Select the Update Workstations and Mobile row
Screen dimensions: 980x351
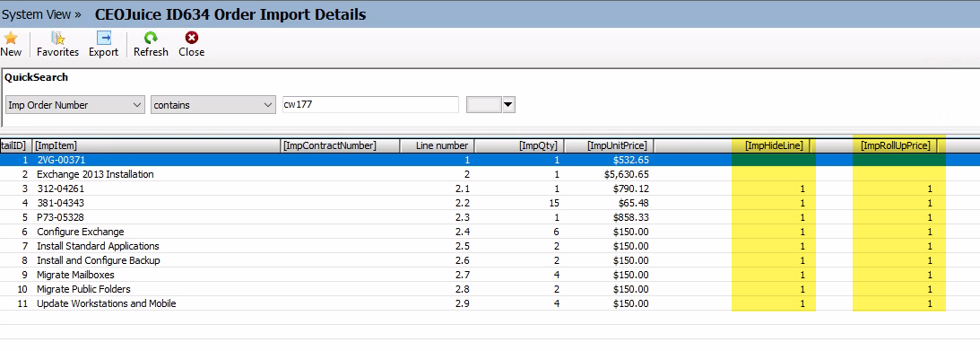click(x=490, y=304)
